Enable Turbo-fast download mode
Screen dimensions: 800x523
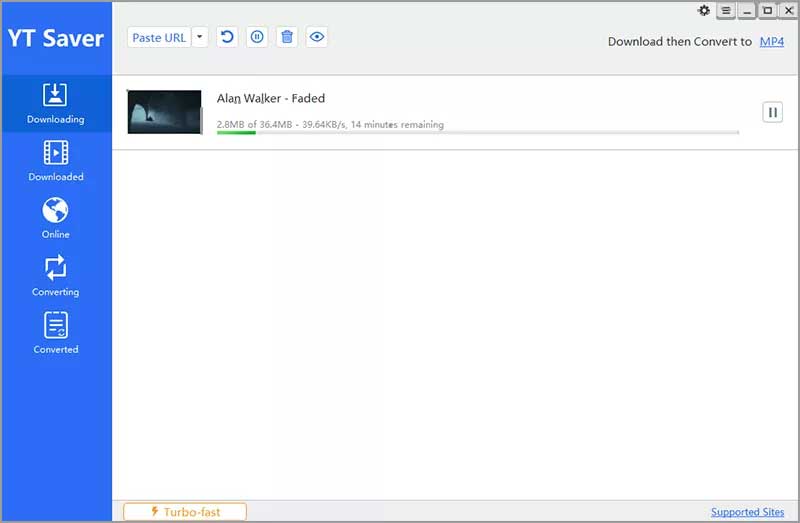pyautogui.click(x=185, y=512)
